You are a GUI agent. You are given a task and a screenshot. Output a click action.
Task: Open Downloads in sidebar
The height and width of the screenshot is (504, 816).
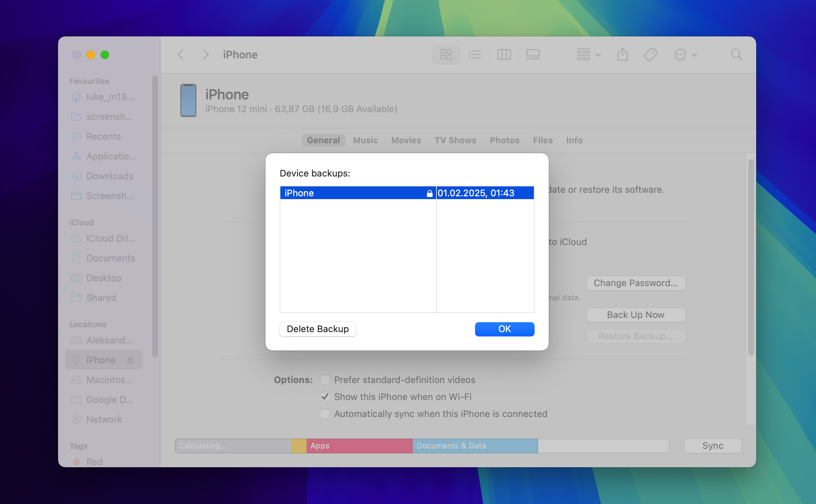103,176
